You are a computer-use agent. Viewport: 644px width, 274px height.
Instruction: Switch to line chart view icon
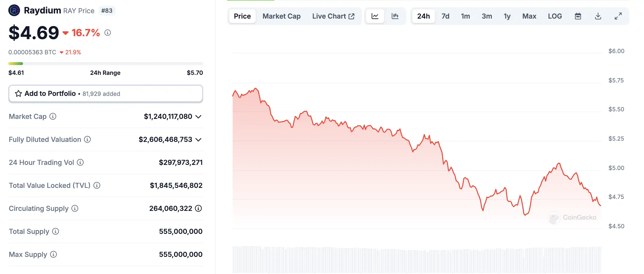(375, 16)
